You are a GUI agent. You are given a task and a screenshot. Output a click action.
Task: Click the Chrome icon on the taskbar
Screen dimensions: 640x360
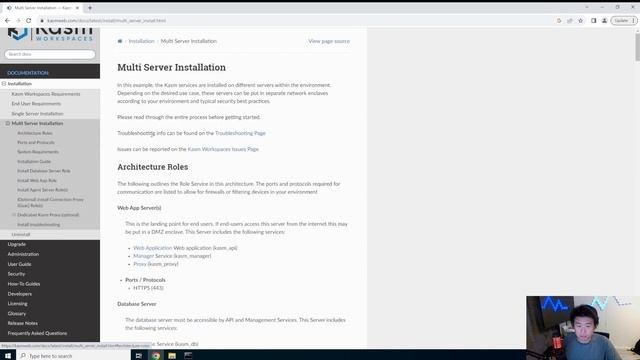[x=156, y=356]
